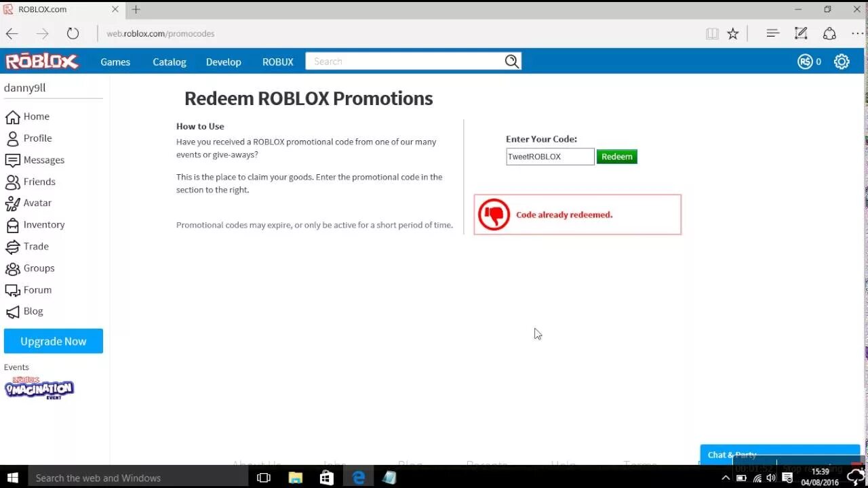Screen dimensions: 868x488
Task: Open Games menu in header
Action: (115, 62)
